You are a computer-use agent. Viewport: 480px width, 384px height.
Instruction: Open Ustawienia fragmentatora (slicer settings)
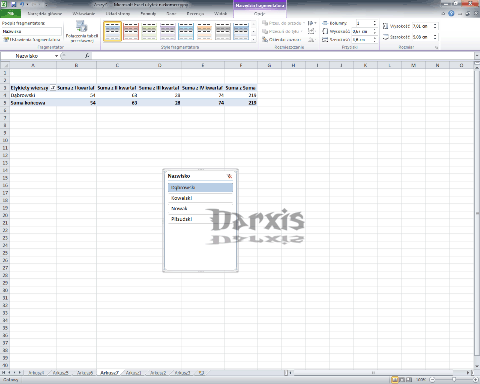point(32,40)
